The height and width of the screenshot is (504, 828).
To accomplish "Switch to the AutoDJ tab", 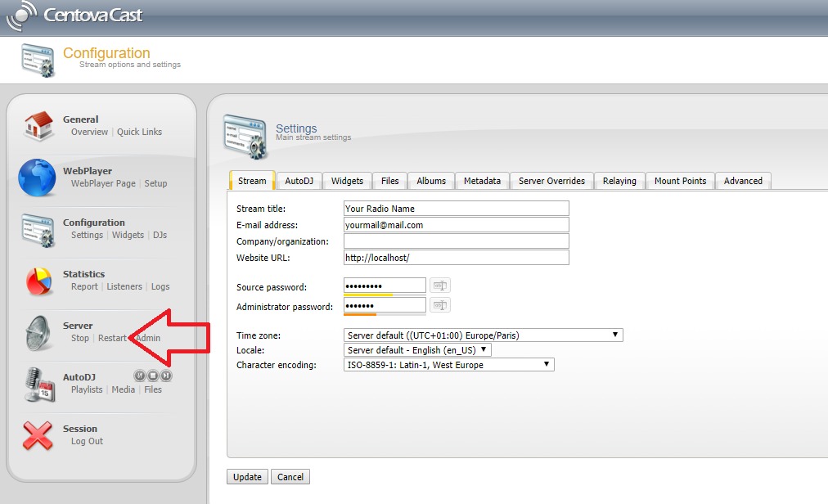I will 299,181.
